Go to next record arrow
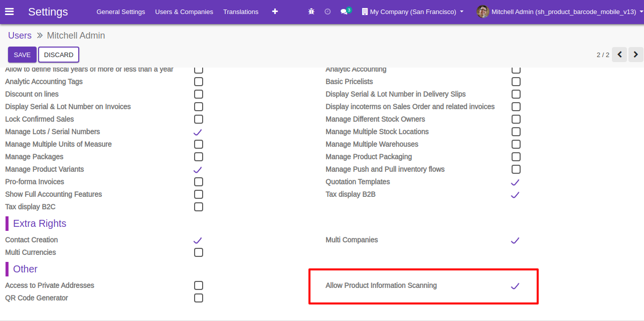 [x=636, y=55]
